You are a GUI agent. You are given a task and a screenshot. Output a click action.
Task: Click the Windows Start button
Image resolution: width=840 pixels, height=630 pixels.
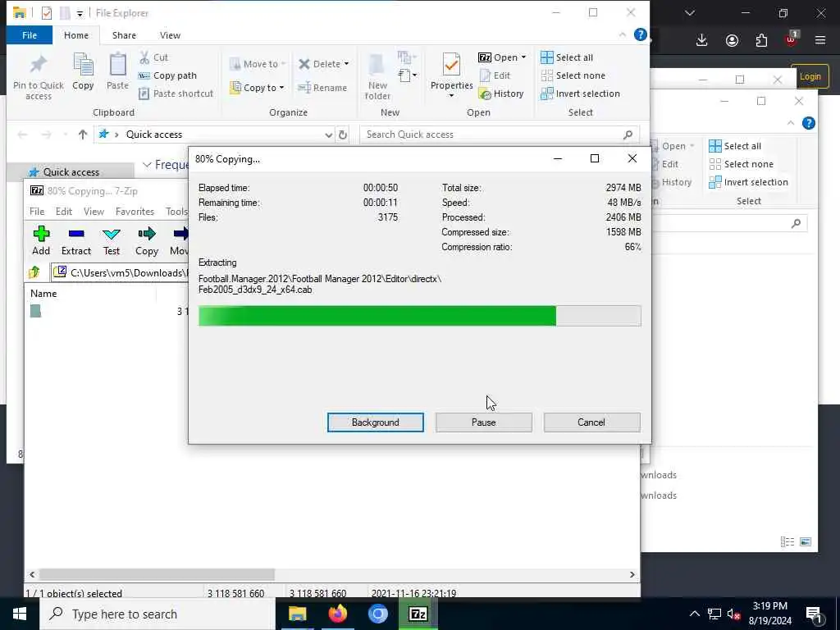tap(20, 614)
